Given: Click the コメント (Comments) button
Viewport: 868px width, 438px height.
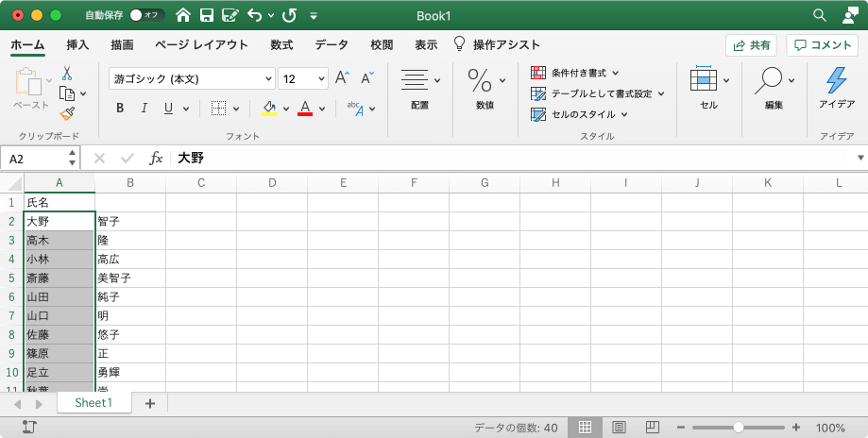Looking at the screenshot, I should pos(822,45).
